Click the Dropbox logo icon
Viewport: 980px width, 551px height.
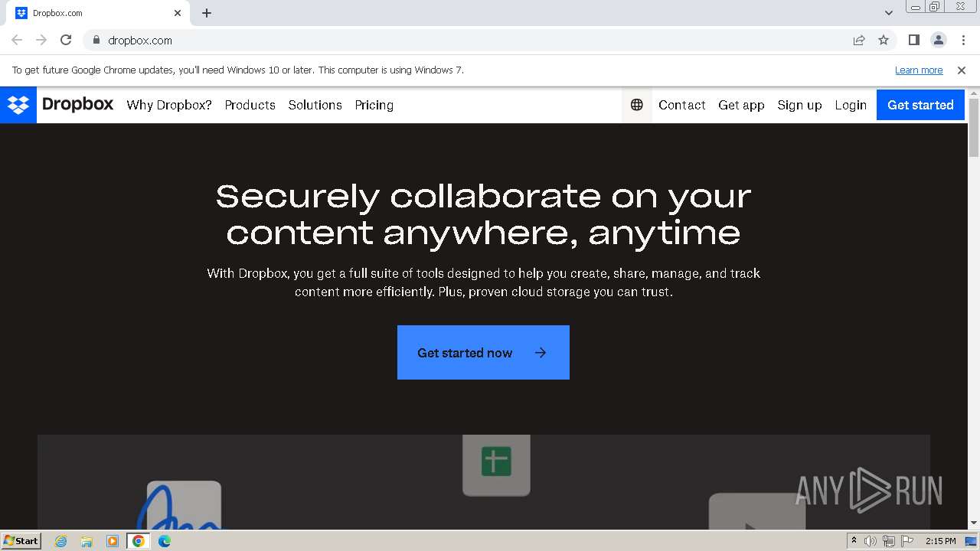point(18,105)
